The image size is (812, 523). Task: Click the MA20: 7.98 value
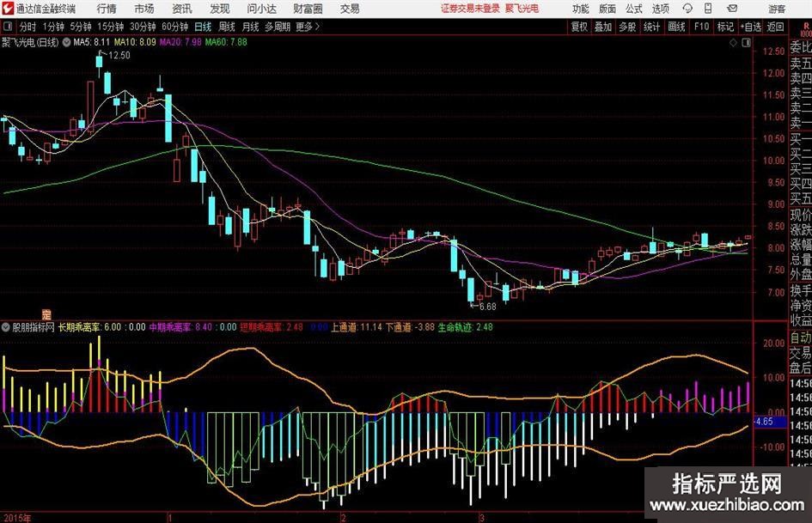180,42
